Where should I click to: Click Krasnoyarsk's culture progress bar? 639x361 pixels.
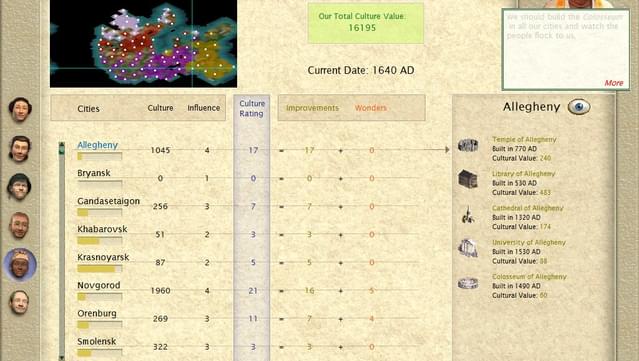click(x=99, y=269)
